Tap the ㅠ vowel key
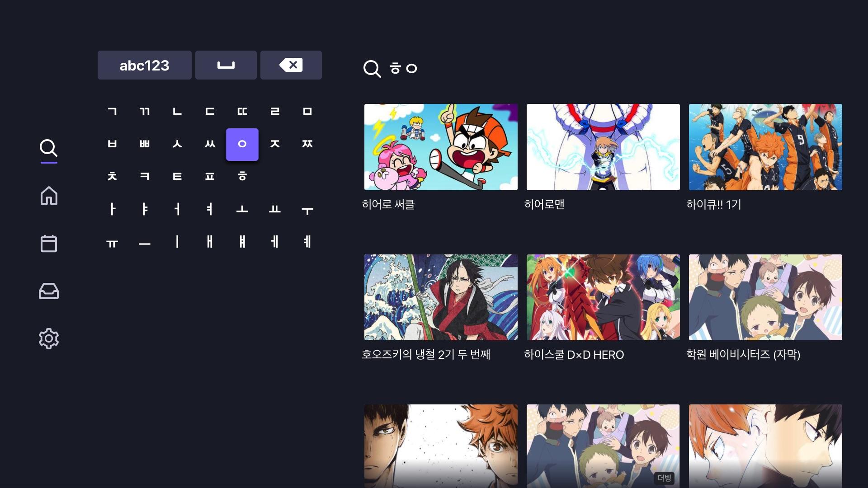The image size is (868, 488). [x=112, y=242]
